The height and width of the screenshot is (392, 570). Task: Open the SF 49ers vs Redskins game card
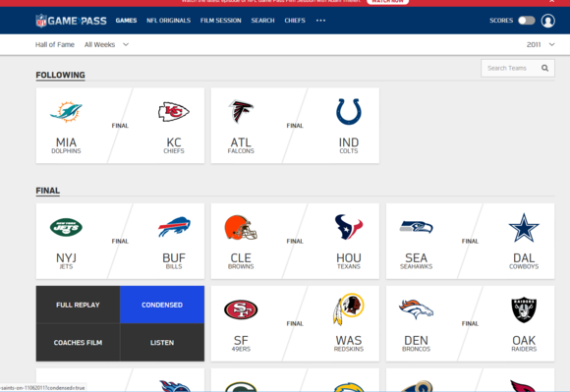point(295,323)
